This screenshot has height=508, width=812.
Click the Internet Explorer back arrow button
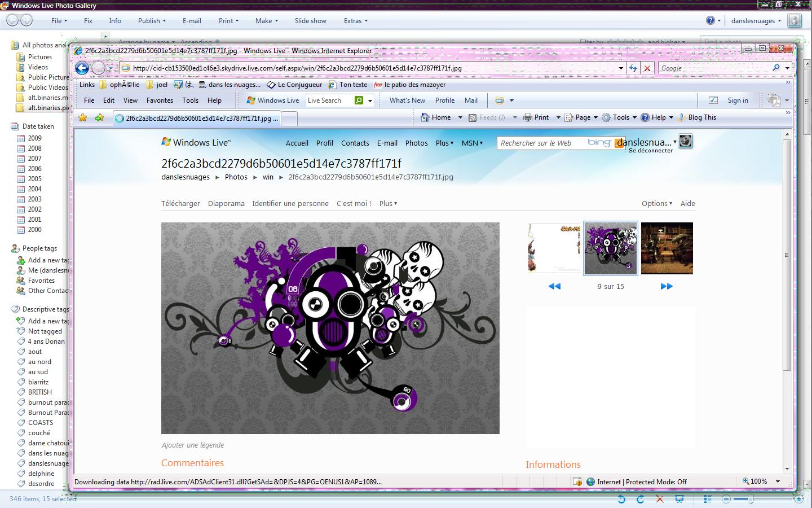tap(82, 68)
